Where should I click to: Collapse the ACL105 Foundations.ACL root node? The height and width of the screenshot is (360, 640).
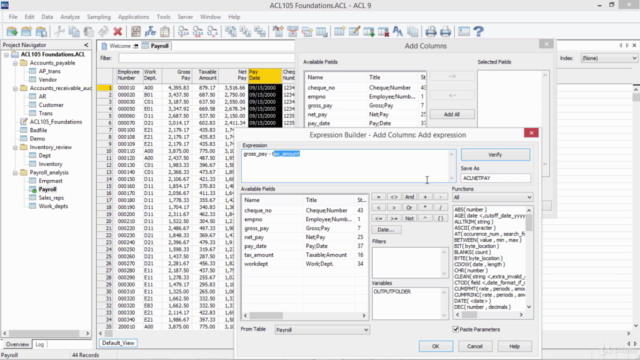[x=6, y=54]
